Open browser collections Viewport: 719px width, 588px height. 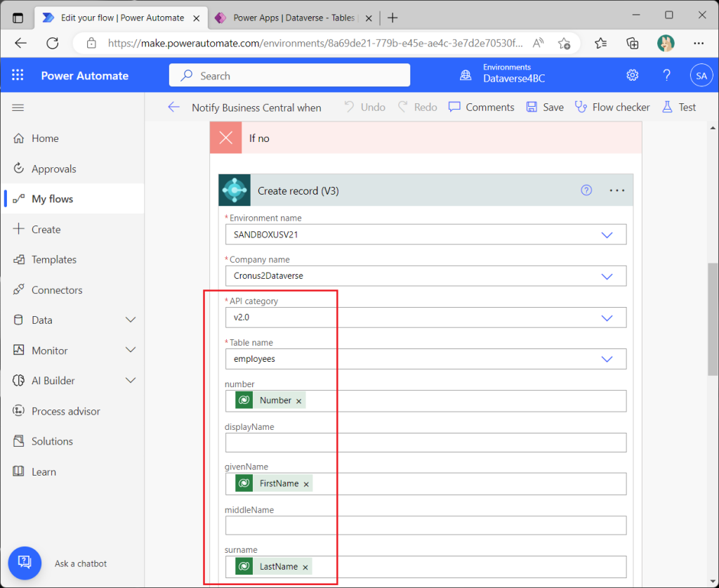click(633, 43)
